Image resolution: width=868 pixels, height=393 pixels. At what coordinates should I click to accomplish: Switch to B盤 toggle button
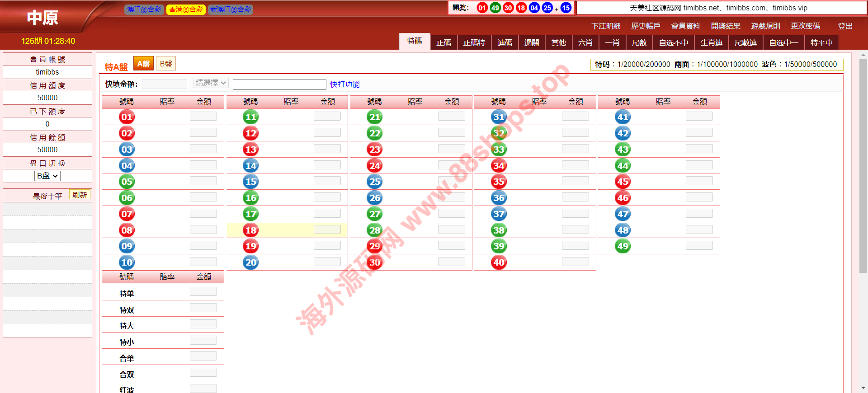166,64
